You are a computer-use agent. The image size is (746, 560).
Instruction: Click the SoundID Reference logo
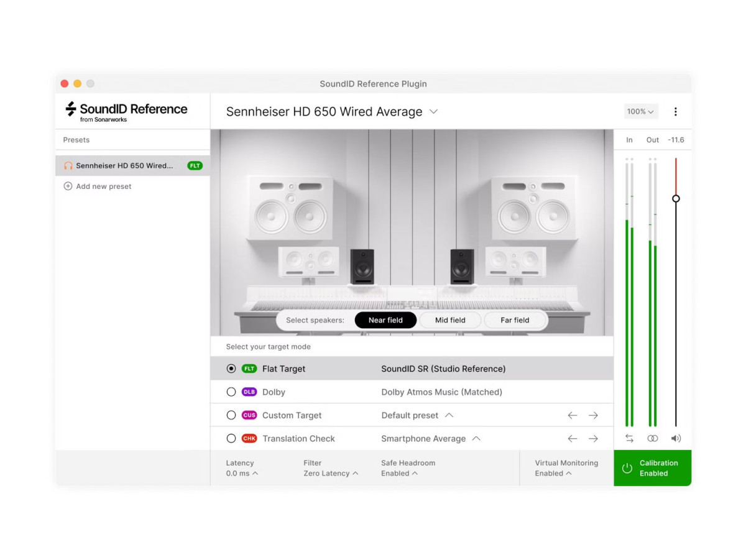click(x=126, y=111)
